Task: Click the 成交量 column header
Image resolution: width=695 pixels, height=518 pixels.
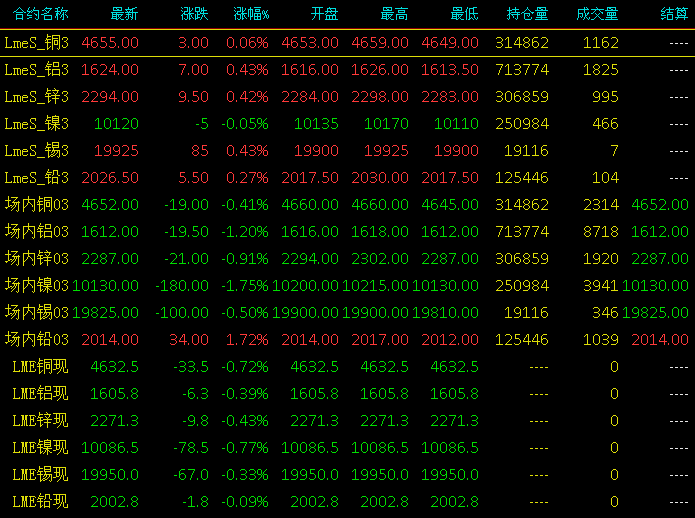Action: (x=597, y=14)
